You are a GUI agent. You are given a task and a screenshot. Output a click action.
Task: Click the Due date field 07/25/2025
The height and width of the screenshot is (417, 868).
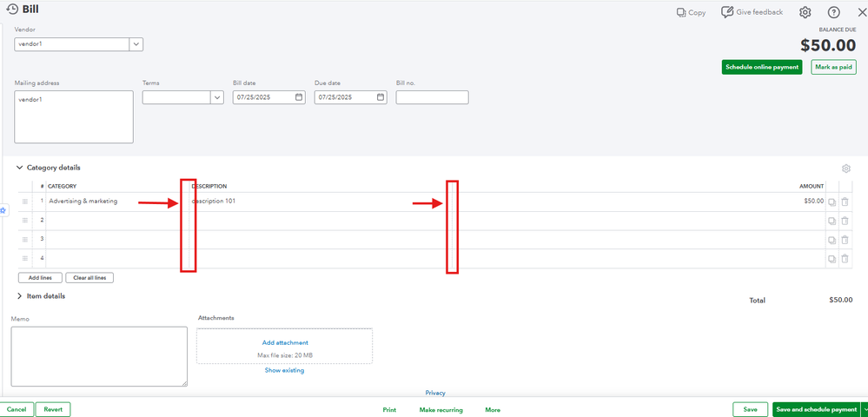[x=351, y=97]
